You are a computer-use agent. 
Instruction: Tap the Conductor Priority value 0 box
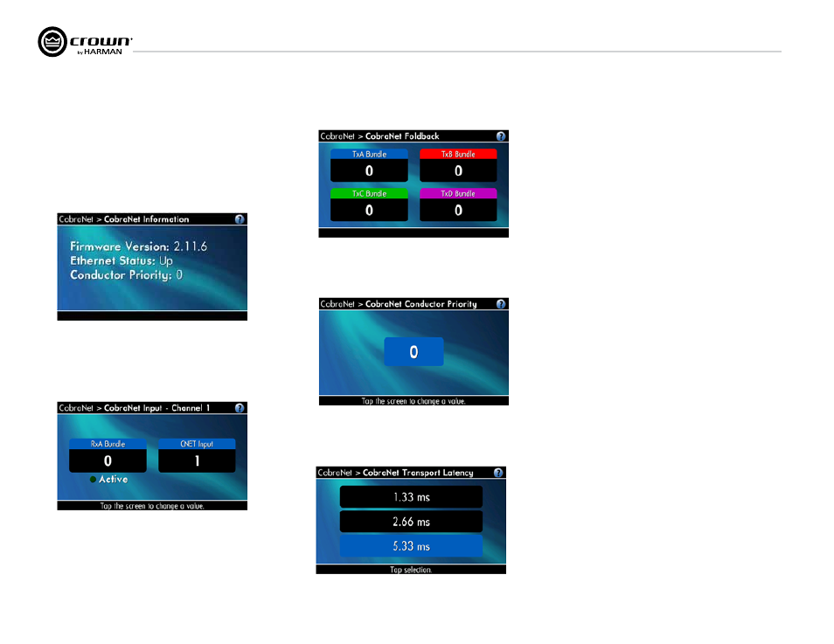[414, 351]
